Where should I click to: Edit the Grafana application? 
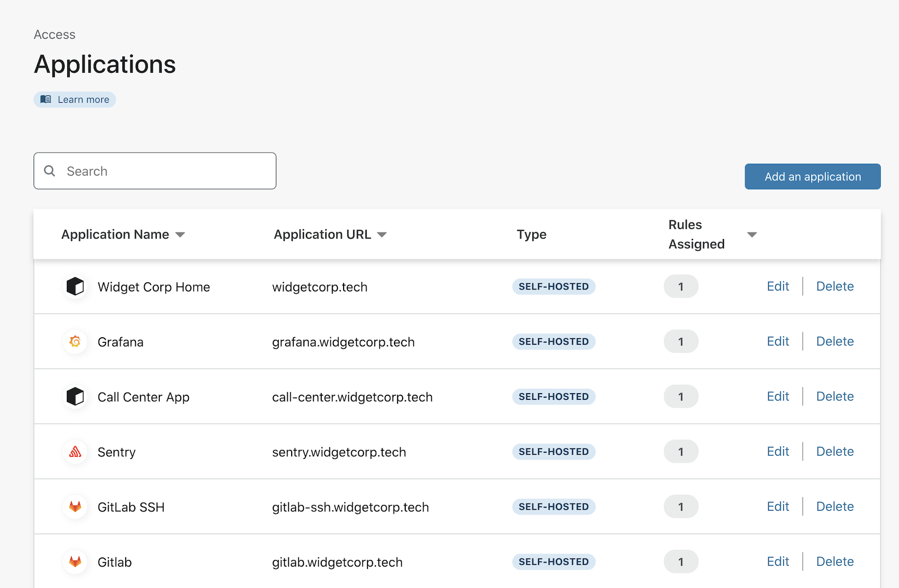[x=777, y=341]
